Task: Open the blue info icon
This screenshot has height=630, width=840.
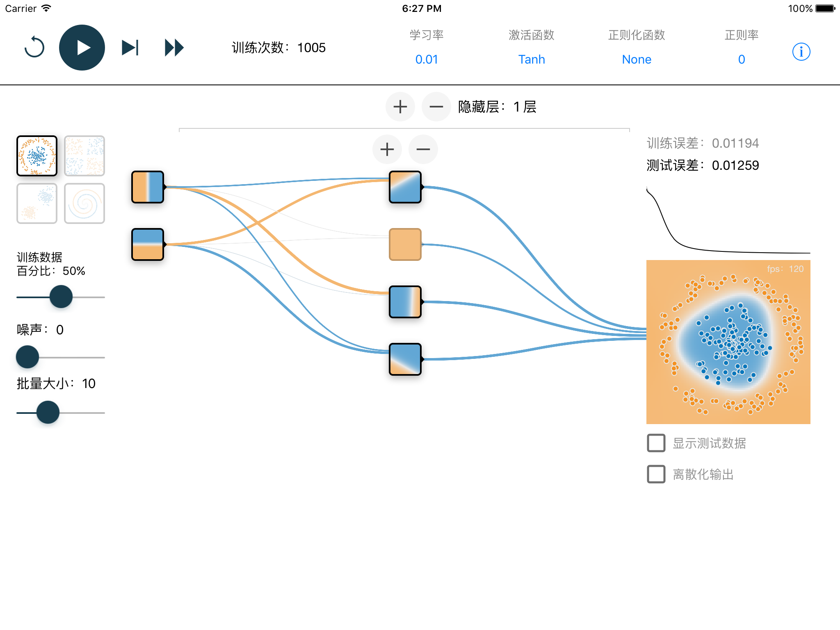Action: tap(801, 52)
